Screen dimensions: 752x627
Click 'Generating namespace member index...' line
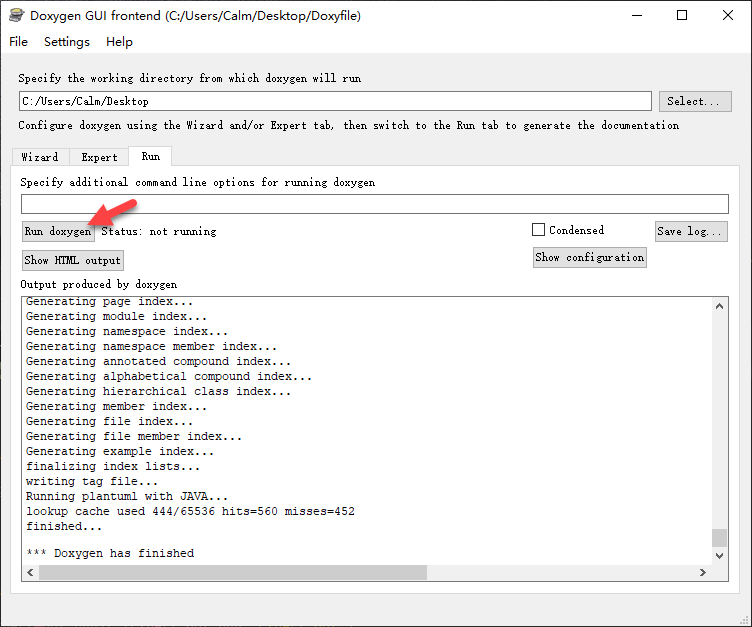tap(151, 346)
